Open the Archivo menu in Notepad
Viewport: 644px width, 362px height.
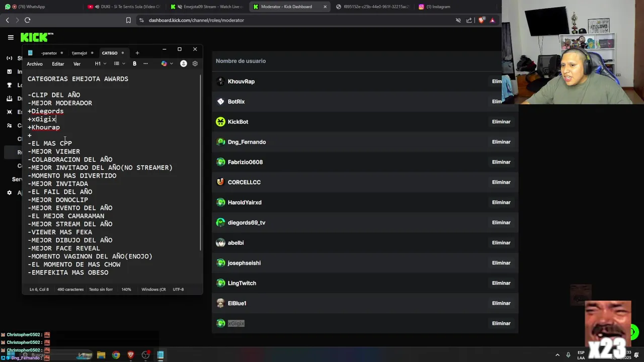[x=35, y=64]
